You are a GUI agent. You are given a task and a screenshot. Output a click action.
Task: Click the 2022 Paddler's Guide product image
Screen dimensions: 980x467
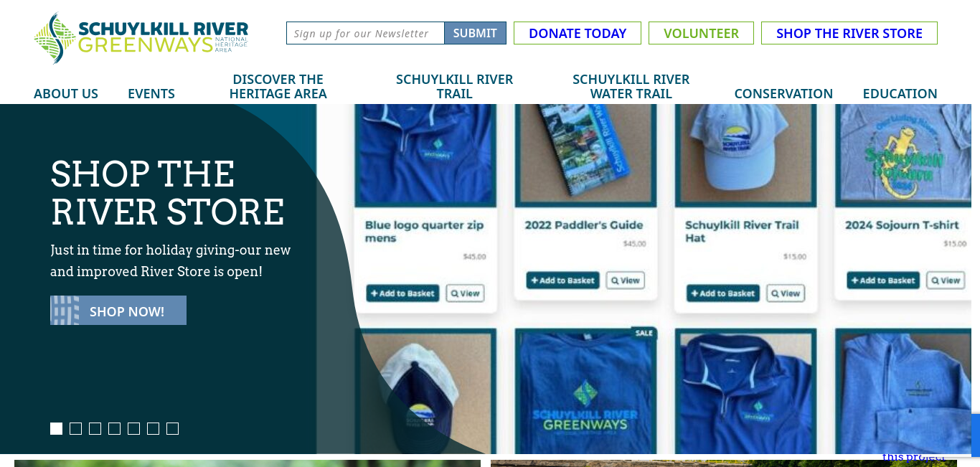tap(585, 155)
